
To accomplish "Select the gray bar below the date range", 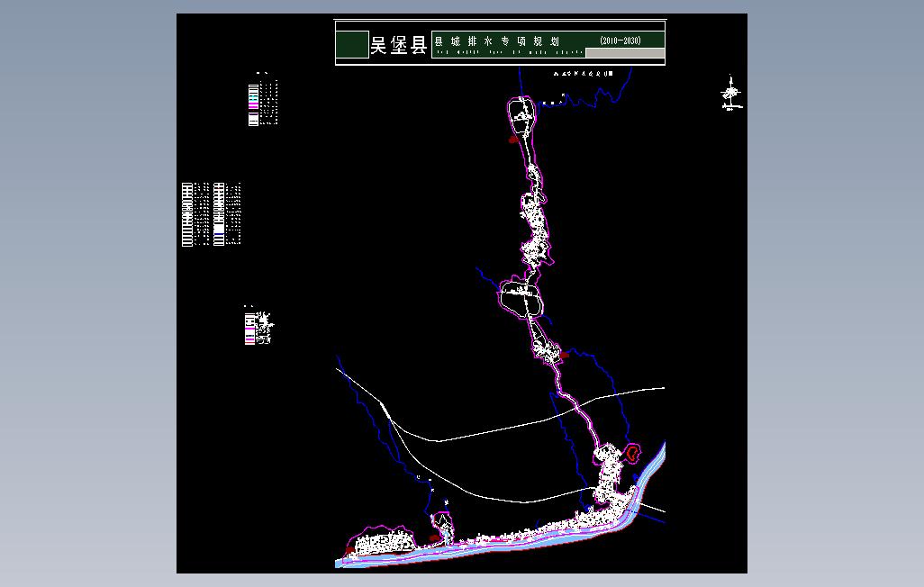I will (x=625, y=53).
